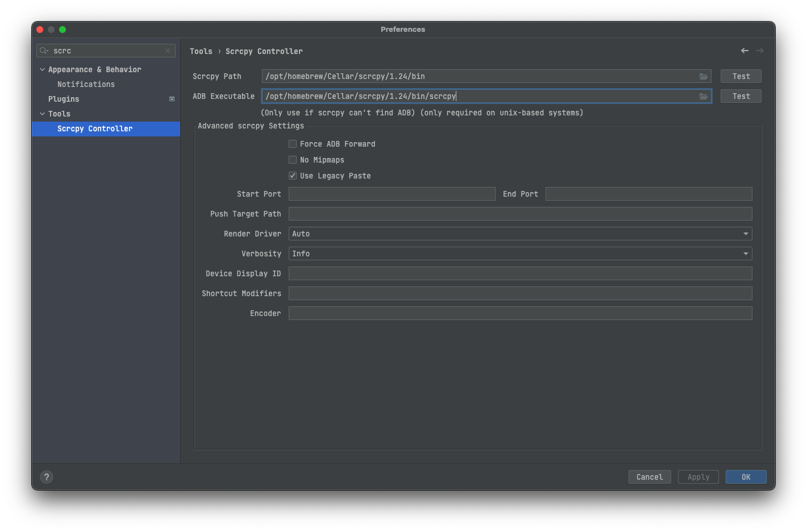Screen dimensions: 807x532
Task: Open the Render Driver dropdown
Action: pyautogui.click(x=745, y=233)
